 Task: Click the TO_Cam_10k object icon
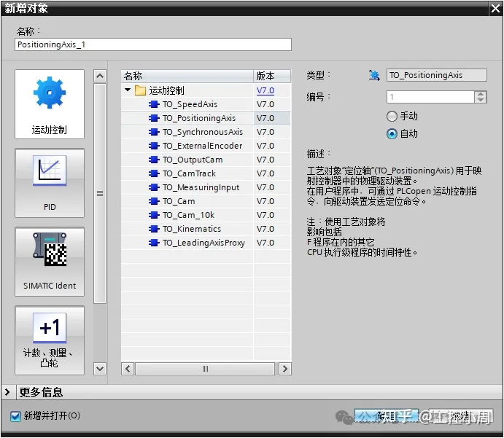(154, 215)
